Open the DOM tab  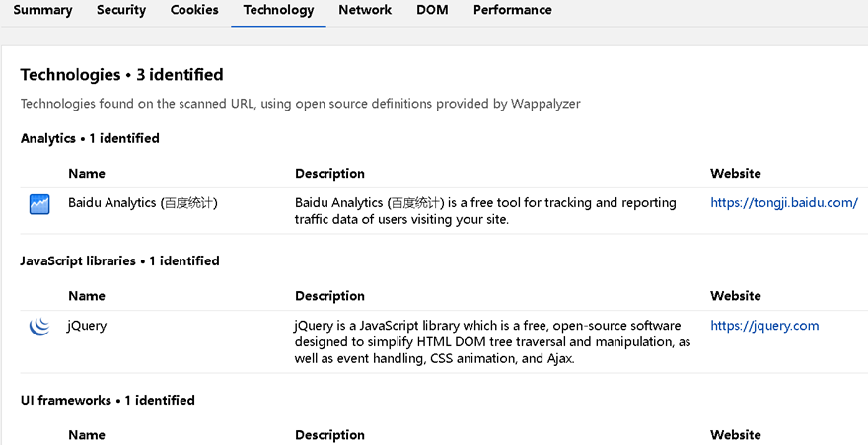[432, 10]
